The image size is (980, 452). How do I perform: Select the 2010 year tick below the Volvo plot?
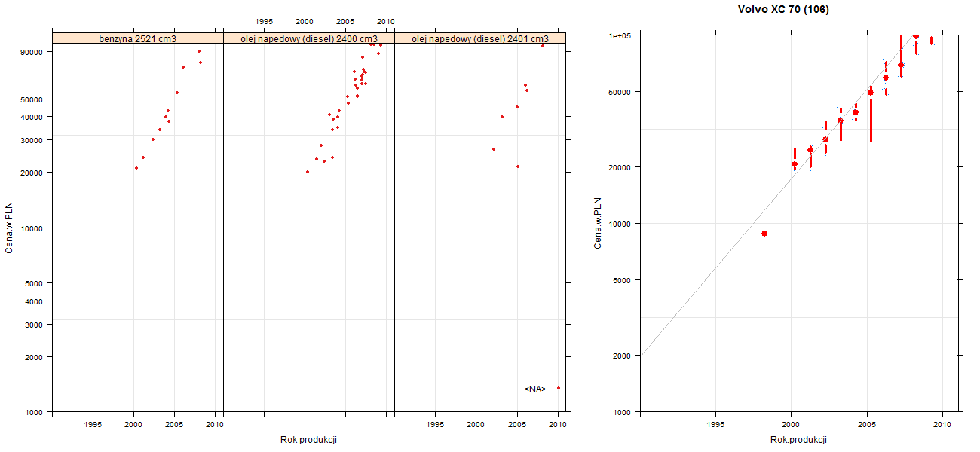coord(943,426)
